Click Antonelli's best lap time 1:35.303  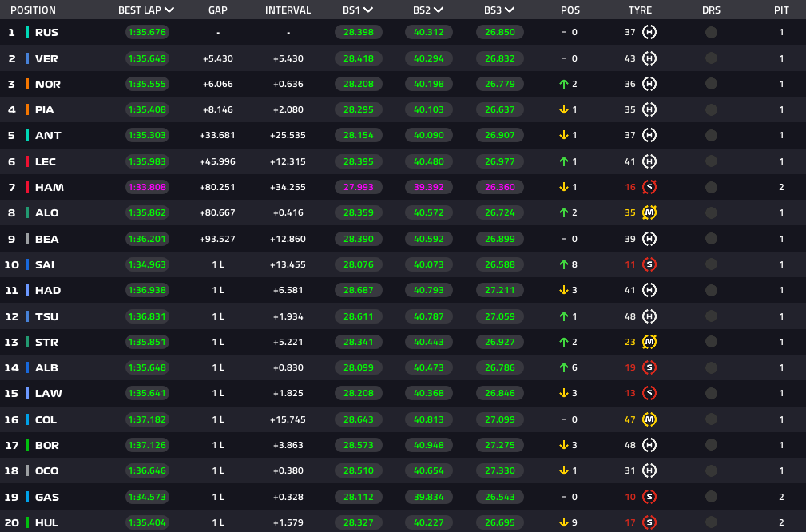pyautogui.click(x=147, y=135)
